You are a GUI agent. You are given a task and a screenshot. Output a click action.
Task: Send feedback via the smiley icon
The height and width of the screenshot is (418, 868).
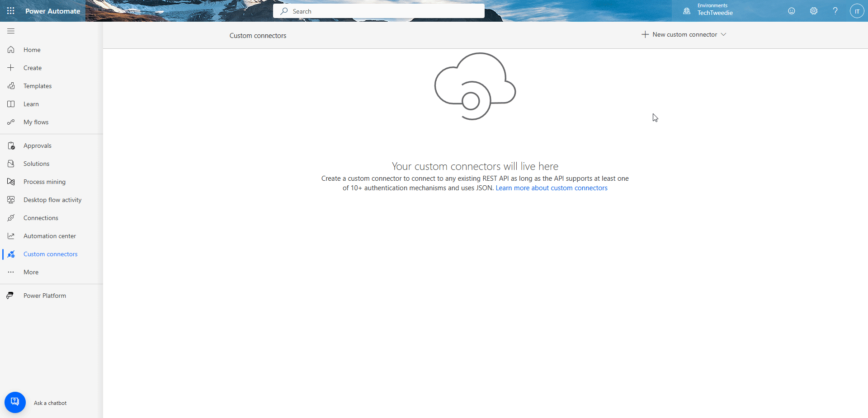click(x=791, y=11)
